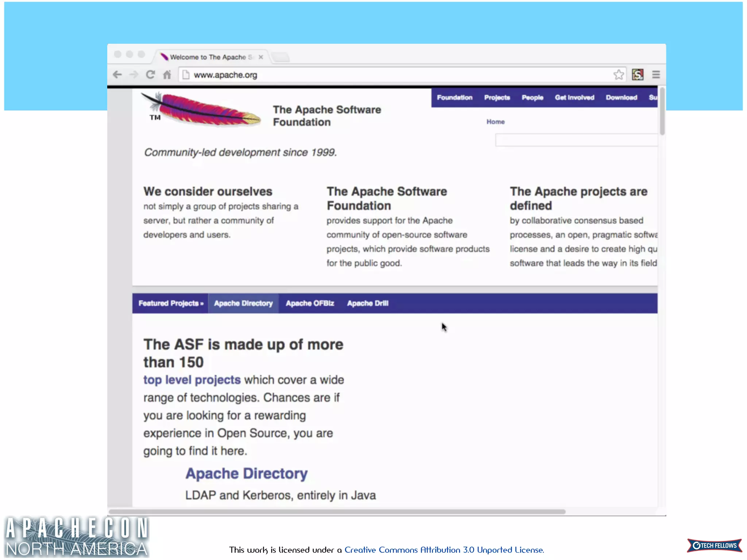Select the Apache OFBiz featured tab
Screen dimensions: 747x560
[x=310, y=303]
